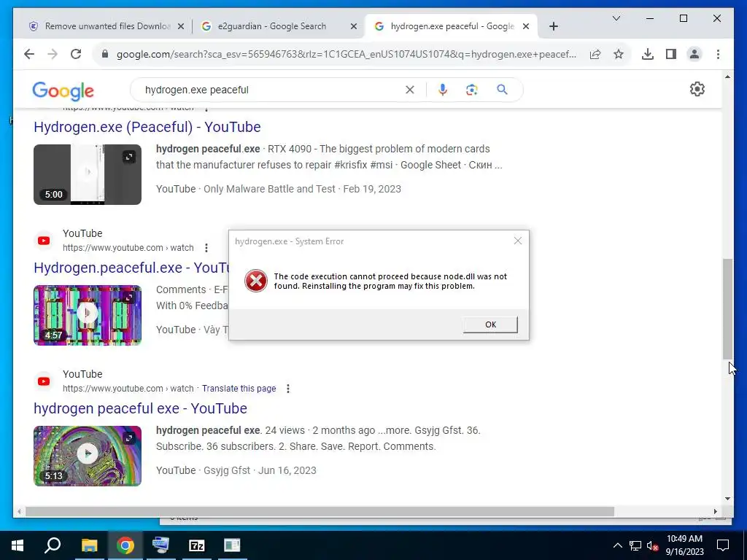Open new Chrome tab
The height and width of the screenshot is (560, 747).
pyautogui.click(x=553, y=26)
